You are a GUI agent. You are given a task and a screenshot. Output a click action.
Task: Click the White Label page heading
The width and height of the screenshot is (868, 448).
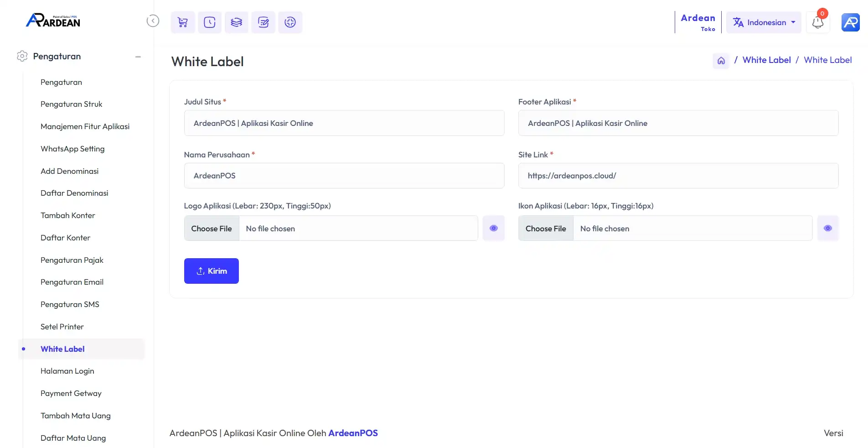point(207,62)
